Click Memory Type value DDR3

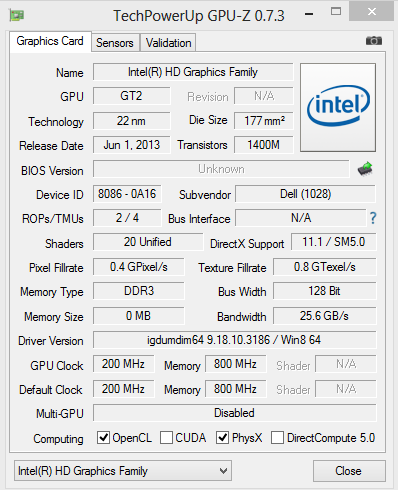pyautogui.click(x=138, y=291)
